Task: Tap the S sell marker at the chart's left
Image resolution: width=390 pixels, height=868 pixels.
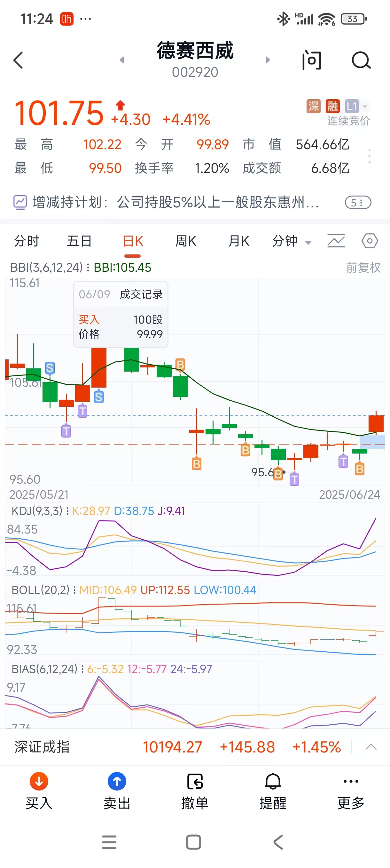Action: 50,368
